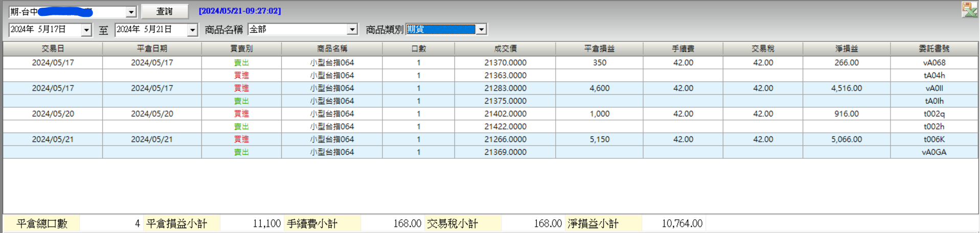Open the start date picker 2024年 5月17日
This screenshot has height=233, width=980.
click(x=86, y=30)
